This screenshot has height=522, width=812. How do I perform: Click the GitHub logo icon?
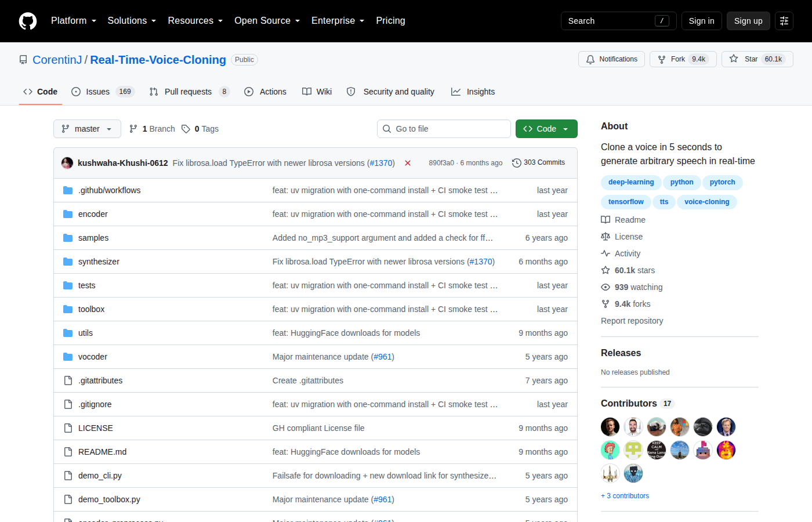point(28,21)
